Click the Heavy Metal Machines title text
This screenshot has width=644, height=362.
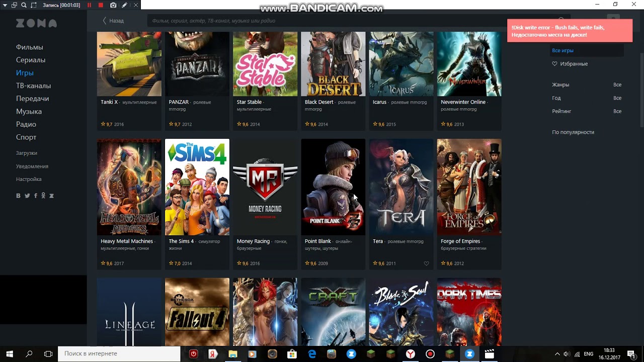[127, 241]
